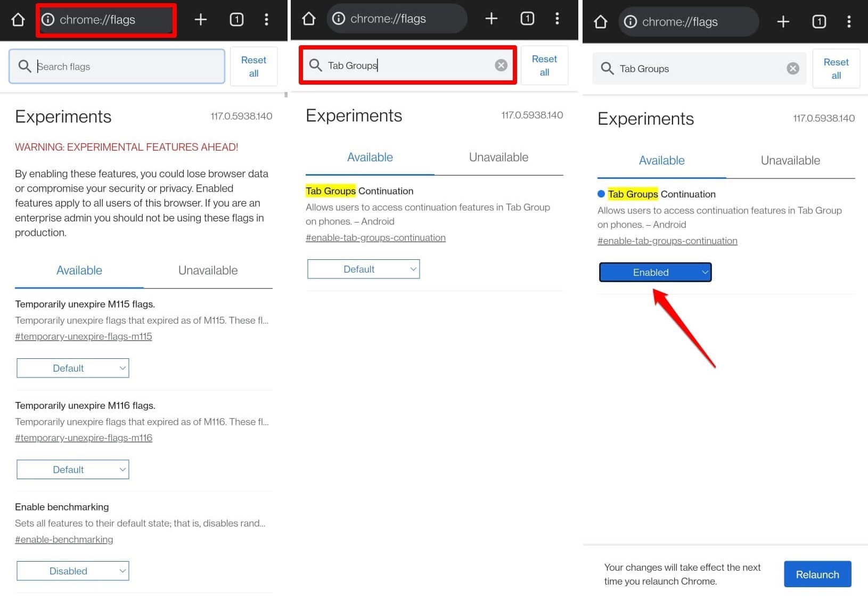Screen dimensions: 868x600
Task: Open the Disabled dropdown for Enable benchmarking
Action: click(73, 571)
